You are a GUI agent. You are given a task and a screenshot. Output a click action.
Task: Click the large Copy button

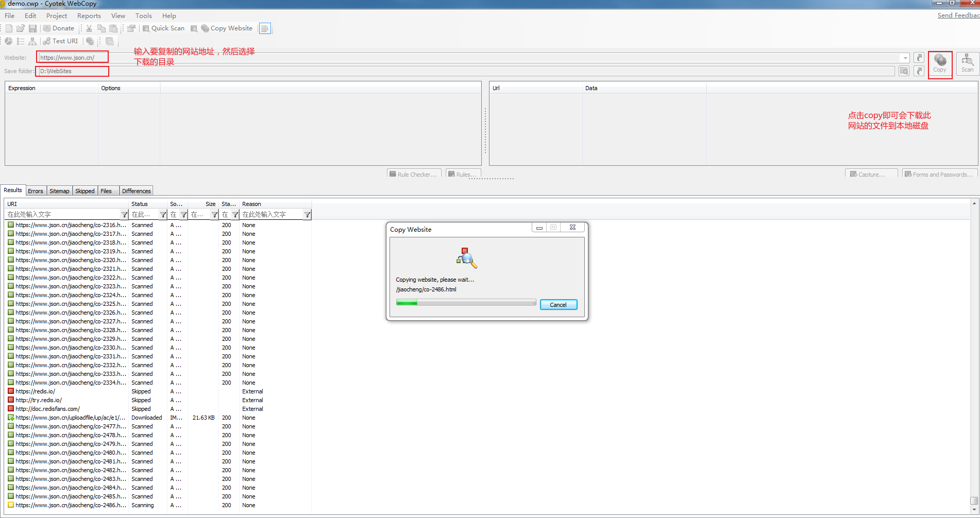[940, 64]
